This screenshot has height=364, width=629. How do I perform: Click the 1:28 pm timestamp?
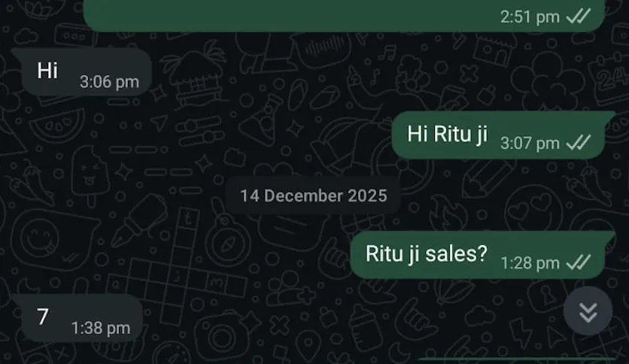click(x=530, y=263)
